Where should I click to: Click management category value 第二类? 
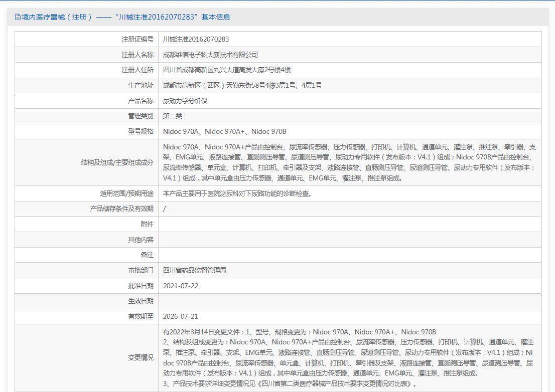[x=173, y=116]
